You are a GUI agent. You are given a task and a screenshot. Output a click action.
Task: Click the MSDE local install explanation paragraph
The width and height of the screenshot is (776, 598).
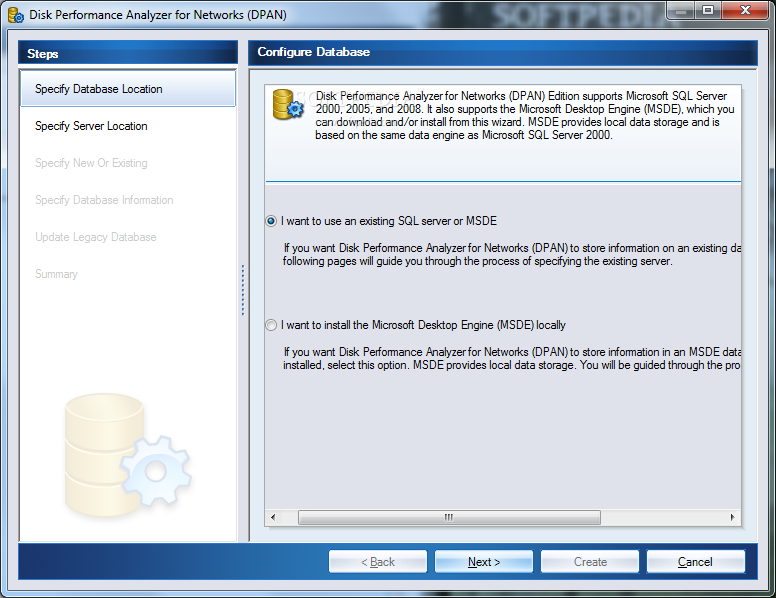pos(512,358)
